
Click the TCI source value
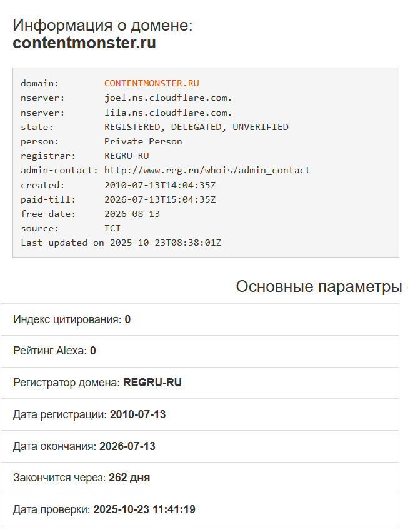[x=112, y=228]
